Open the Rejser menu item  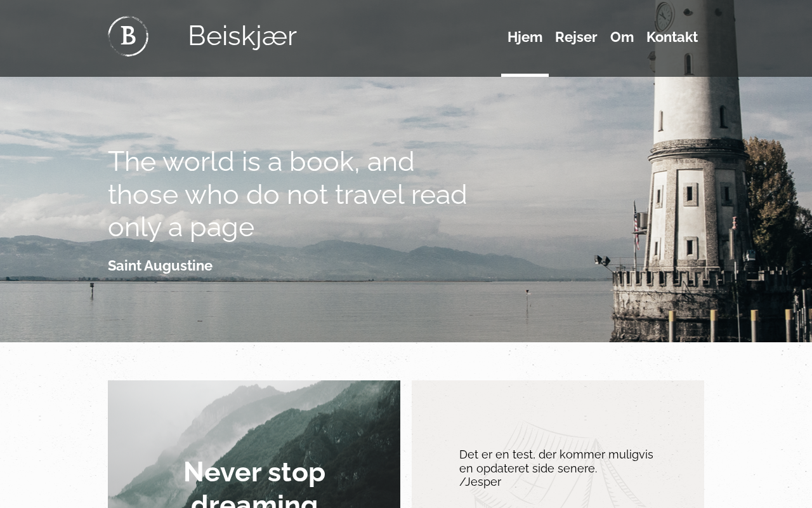point(576,37)
